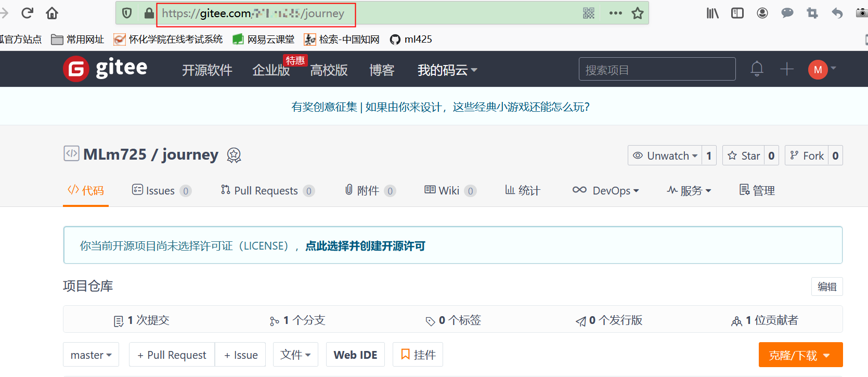Toggle the browser sidebar icon
The width and height of the screenshot is (868, 377).
[x=737, y=13]
